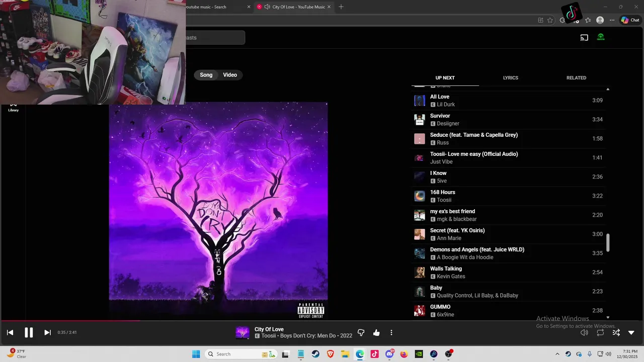Open browser Settings and more menu
Screen dimensions: 644x362
tap(612, 20)
